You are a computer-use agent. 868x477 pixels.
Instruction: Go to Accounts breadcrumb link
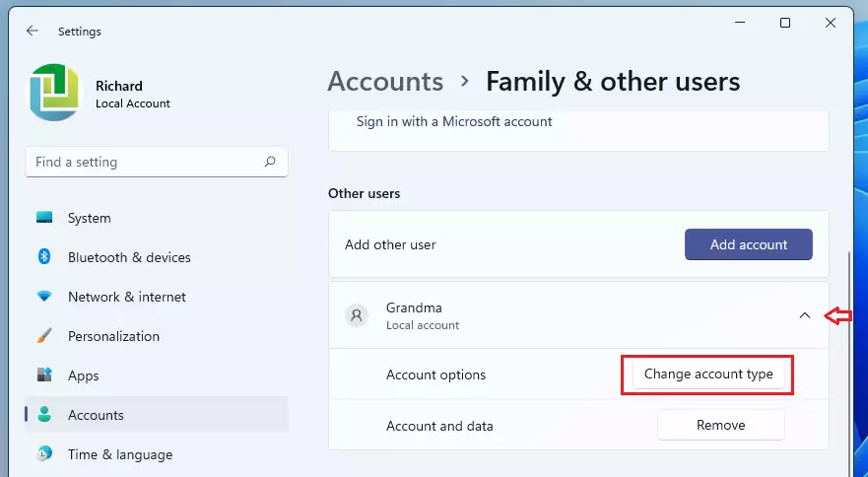pos(385,82)
